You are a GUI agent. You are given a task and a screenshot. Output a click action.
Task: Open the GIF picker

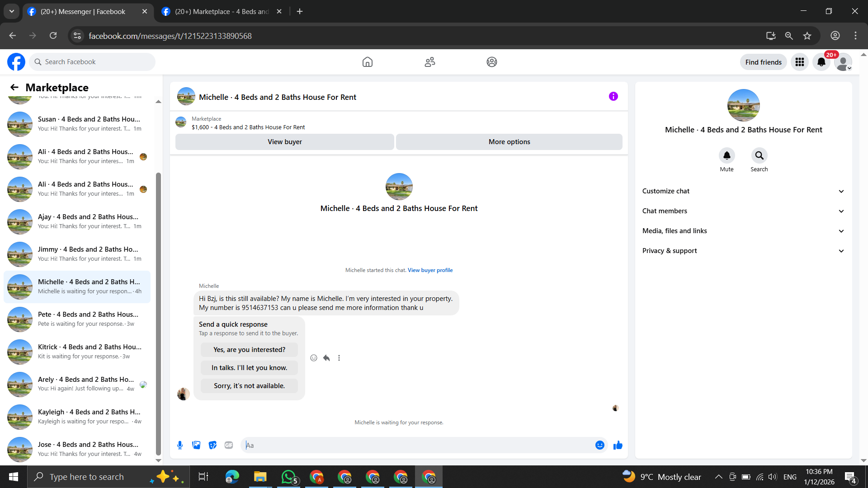229,445
